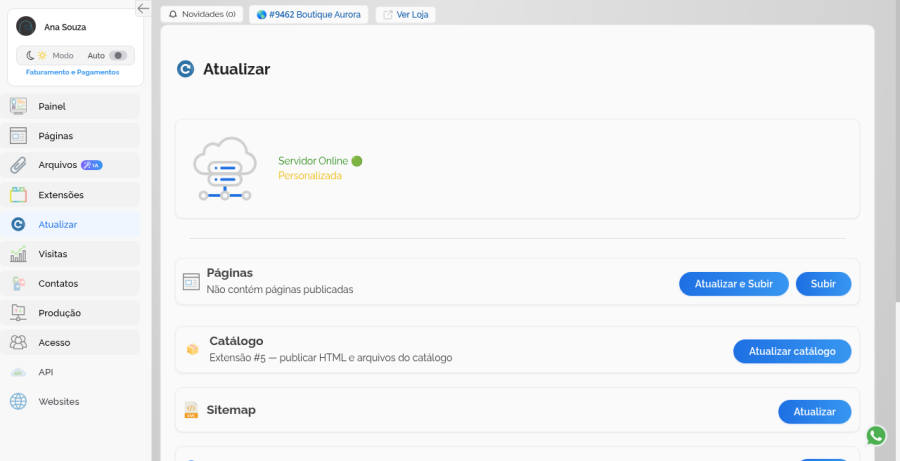The width and height of the screenshot is (900, 461).
Task: Click the Extensões sidebar icon
Action: click(x=18, y=195)
